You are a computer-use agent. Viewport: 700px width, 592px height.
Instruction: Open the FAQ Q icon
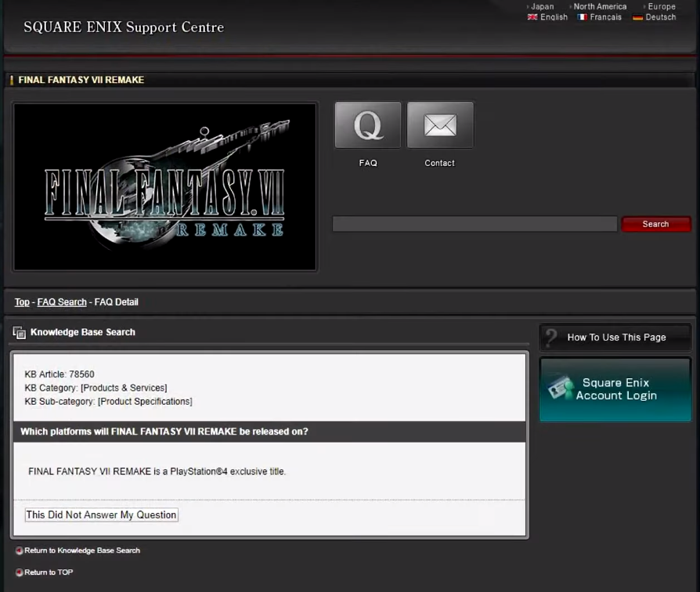(x=368, y=125)
